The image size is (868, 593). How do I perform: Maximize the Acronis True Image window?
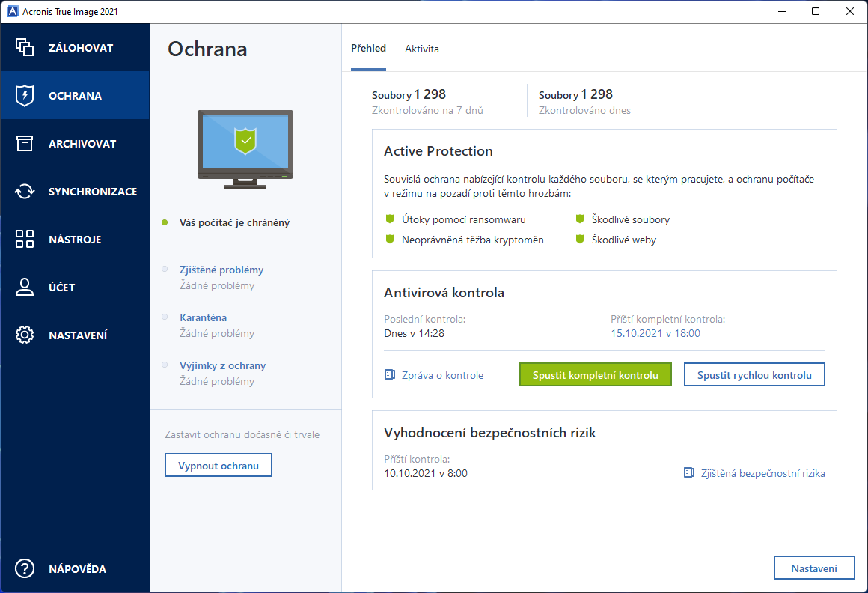(x=816, y=11)
